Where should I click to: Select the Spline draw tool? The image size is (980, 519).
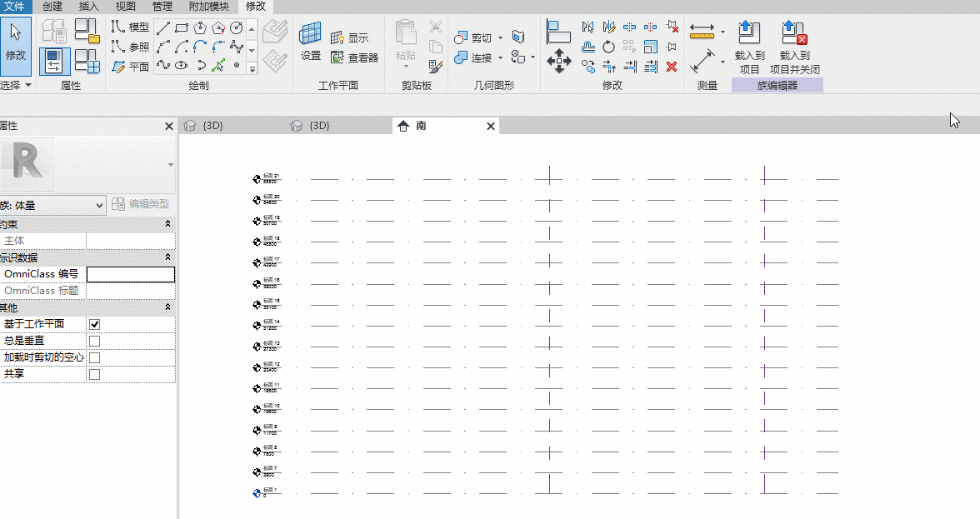click(x=163, y=65)
